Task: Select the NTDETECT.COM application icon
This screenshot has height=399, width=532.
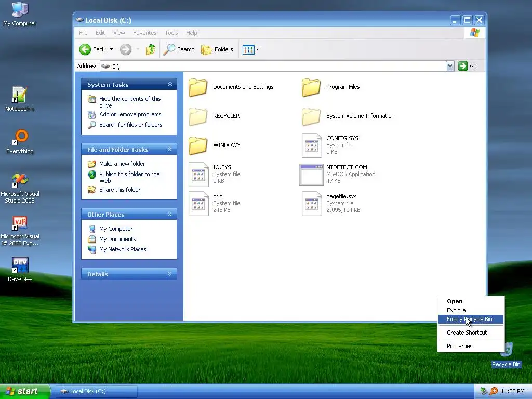Action: click(x=312, y=175)
